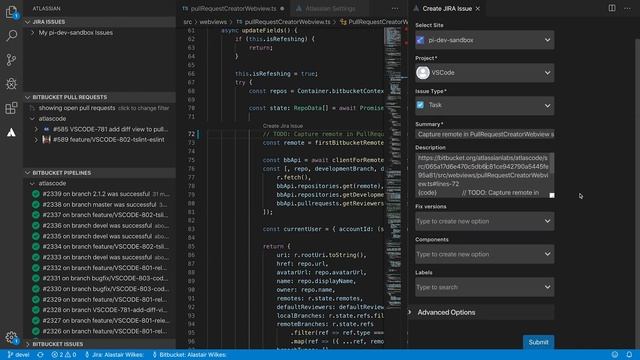Collapse the BITBUCKET PULL REQUESTS section
This screenshot has width=640, height=360.
[28, 97]
